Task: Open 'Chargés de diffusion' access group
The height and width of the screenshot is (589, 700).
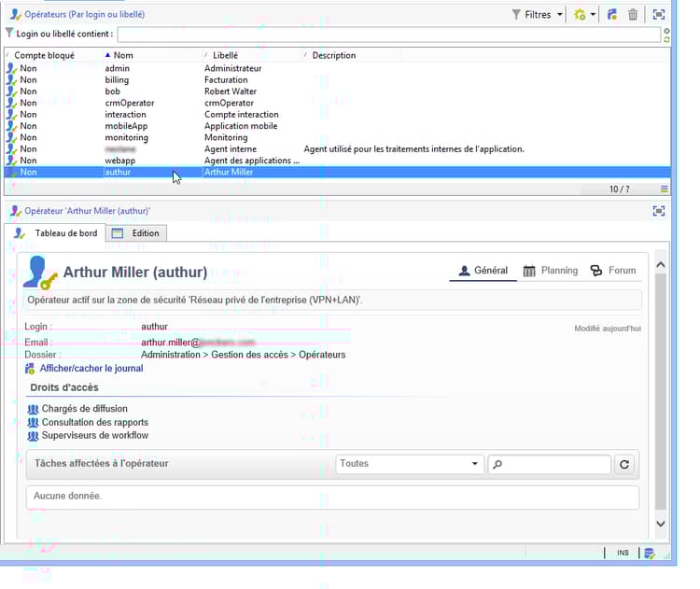Action: (84, 409)
